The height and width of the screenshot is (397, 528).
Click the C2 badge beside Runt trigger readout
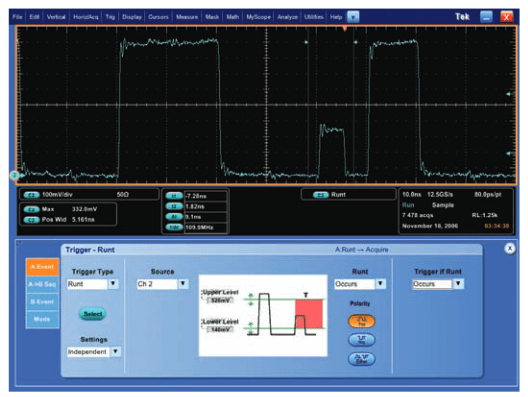[321, 195]
